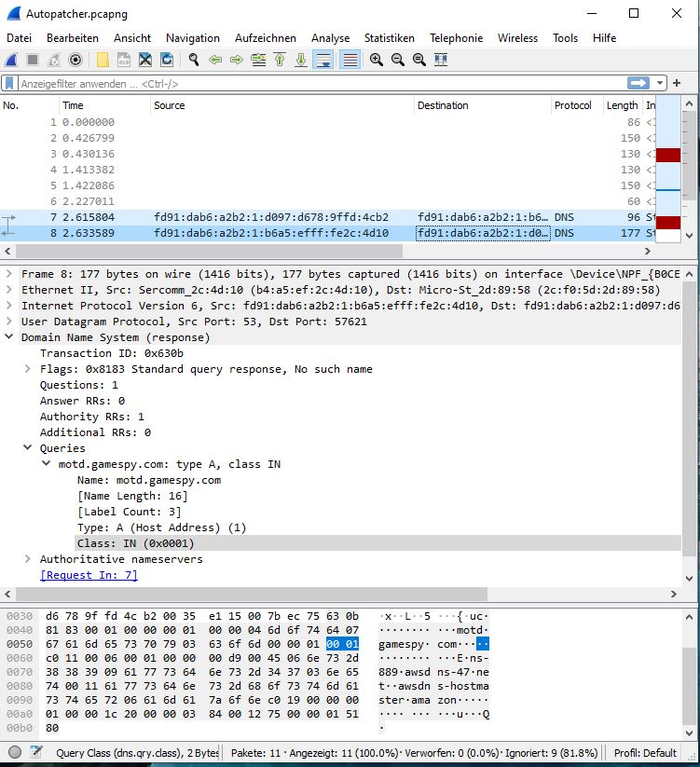Click the expert info status circle
The height and width of the screenshot is (767, 700).
15,752
